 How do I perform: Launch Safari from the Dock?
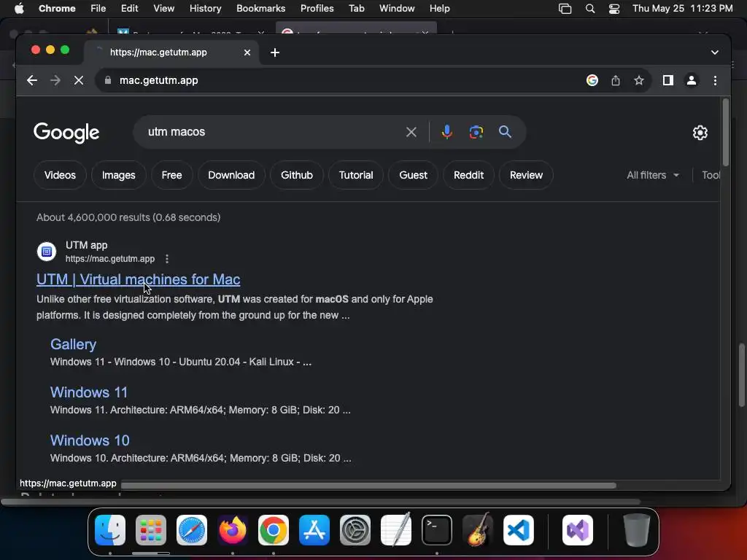(x=192, y=530)
